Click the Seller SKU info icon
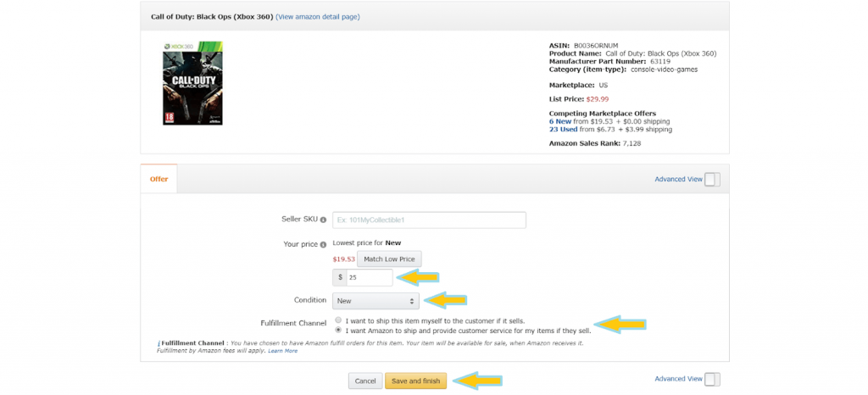The height and width of the screenshot is (395, 868). 323,220
